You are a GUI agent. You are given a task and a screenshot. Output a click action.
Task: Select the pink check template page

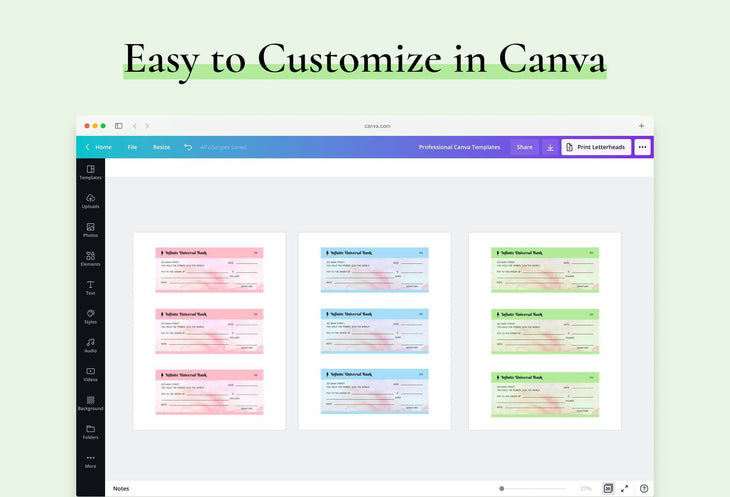click(x=209, y=331)
